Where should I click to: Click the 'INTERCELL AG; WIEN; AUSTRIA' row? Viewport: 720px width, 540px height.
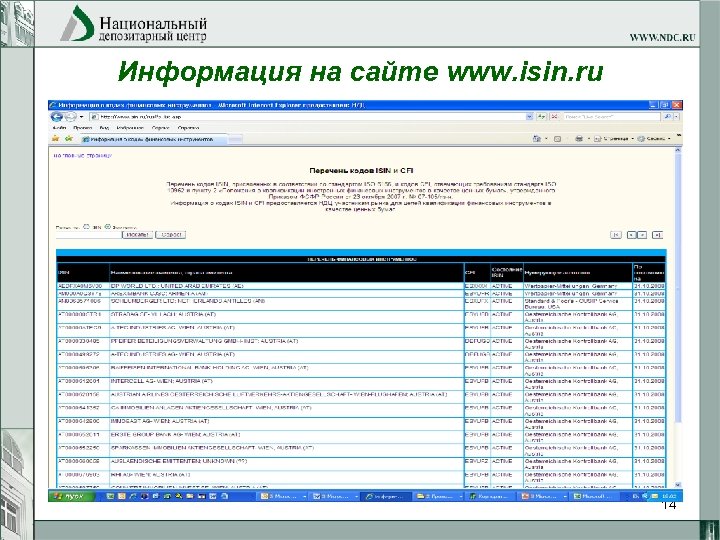pos(361,384)
